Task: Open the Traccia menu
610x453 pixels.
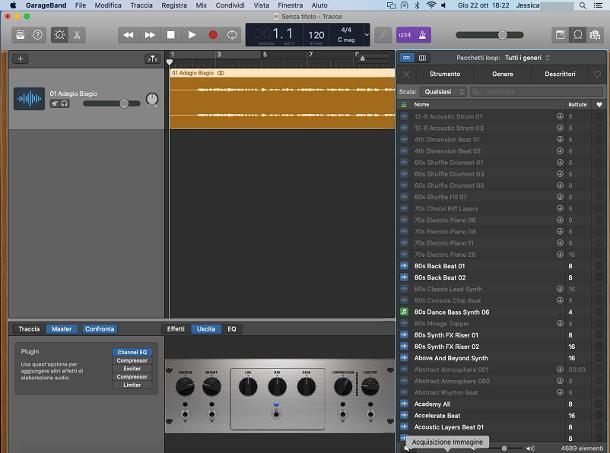Action: pyautogui.click(x=141, y=5)
